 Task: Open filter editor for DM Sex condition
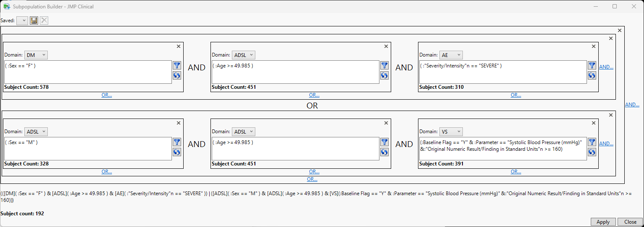tap(177, 65)
